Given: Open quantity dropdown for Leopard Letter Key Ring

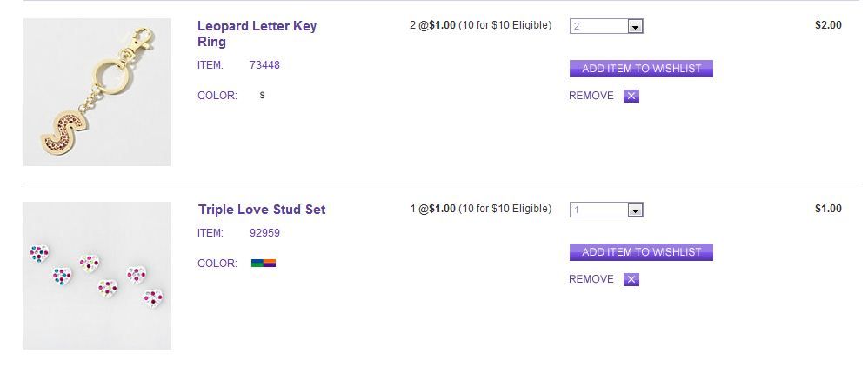Looking at the screenshot, I should pyautogui.click(x=606, y=26).
